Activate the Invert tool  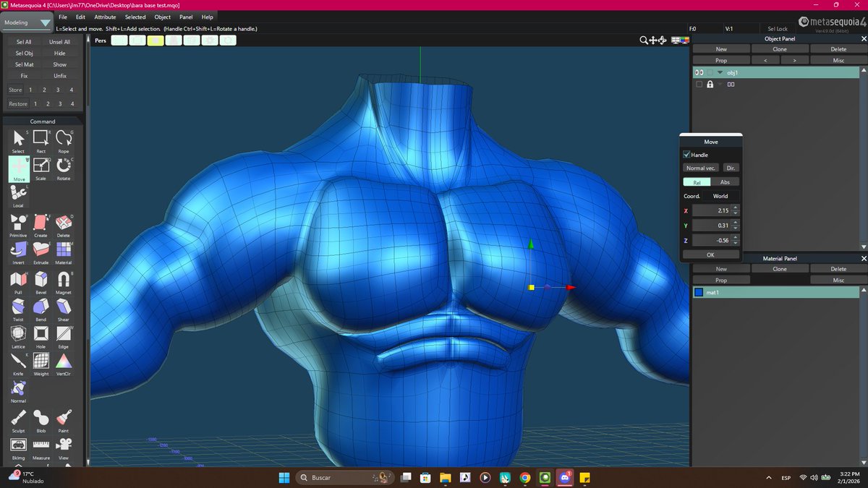coord(19,253)
